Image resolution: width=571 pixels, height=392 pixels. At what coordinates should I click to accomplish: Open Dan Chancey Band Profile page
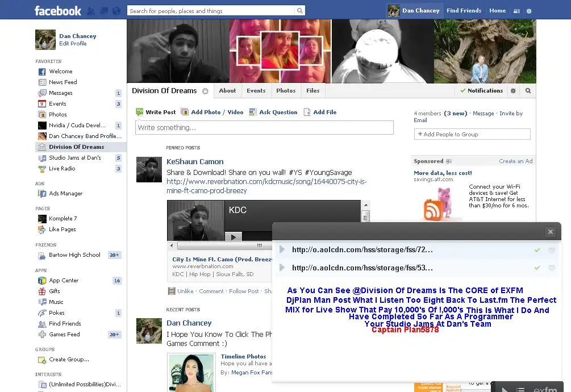pos(85,136)
